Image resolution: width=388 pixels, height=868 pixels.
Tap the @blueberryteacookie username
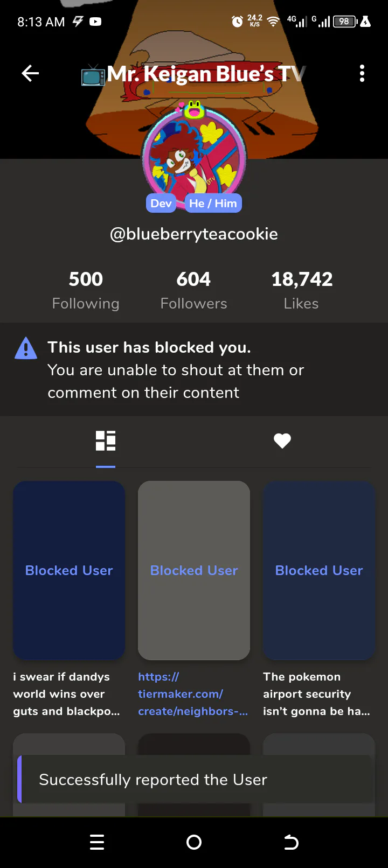(194, 234)
